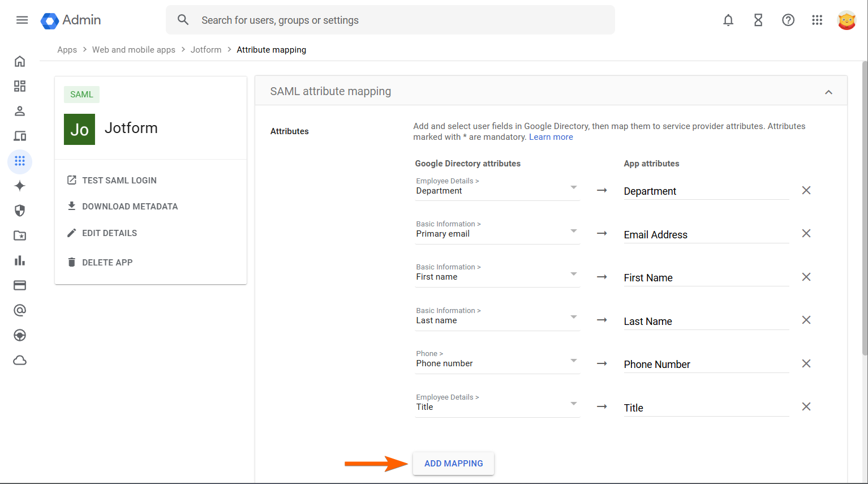Edit the First Name app attribute field
The height and width of the screenshot is (484, 868).
pyautogui.click(x=706, y=278)
